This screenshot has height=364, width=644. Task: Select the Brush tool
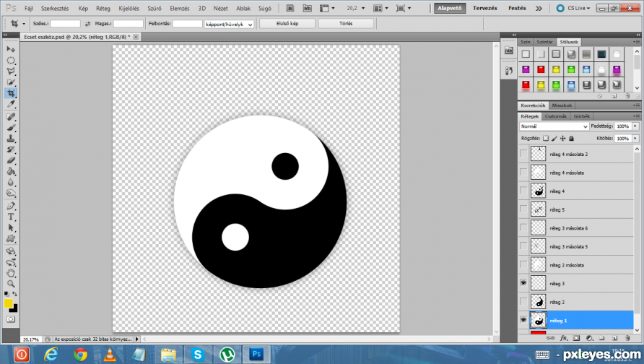click(x=11, y=128)
